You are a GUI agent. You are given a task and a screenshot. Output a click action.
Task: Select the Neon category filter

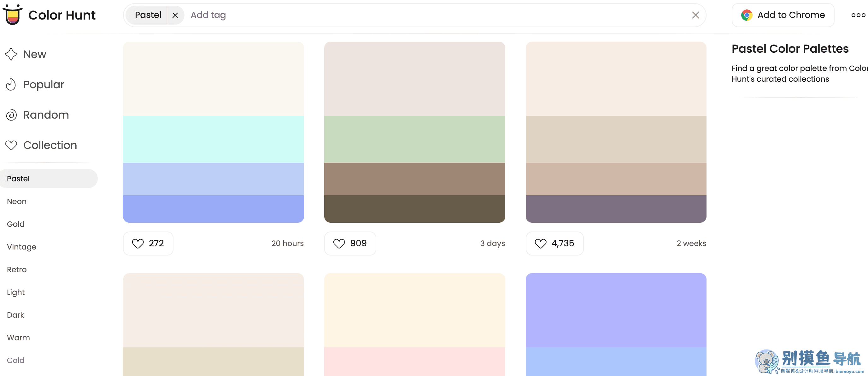pos(16,202)
